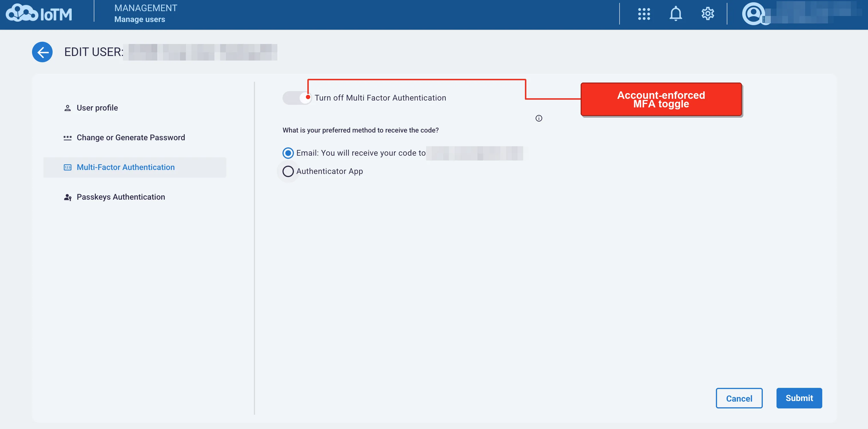Go back with the blue arrow button
868x429 pixels.
click(42, 52)
